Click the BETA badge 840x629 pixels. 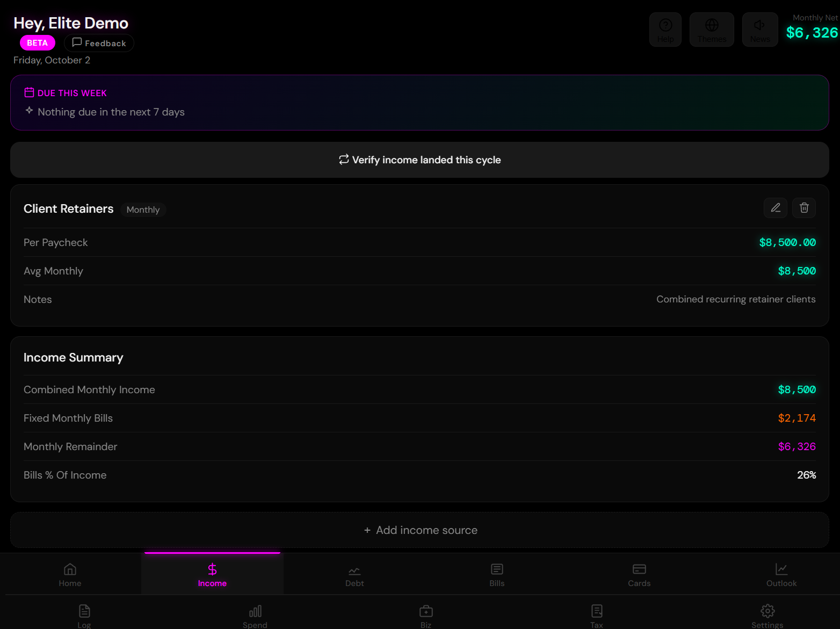[38, 43]
